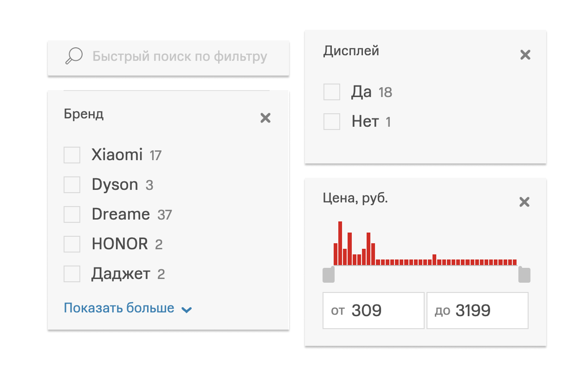588x376 pixels.
Task: Check the Да display option
Action: click(x=332, y=92)
